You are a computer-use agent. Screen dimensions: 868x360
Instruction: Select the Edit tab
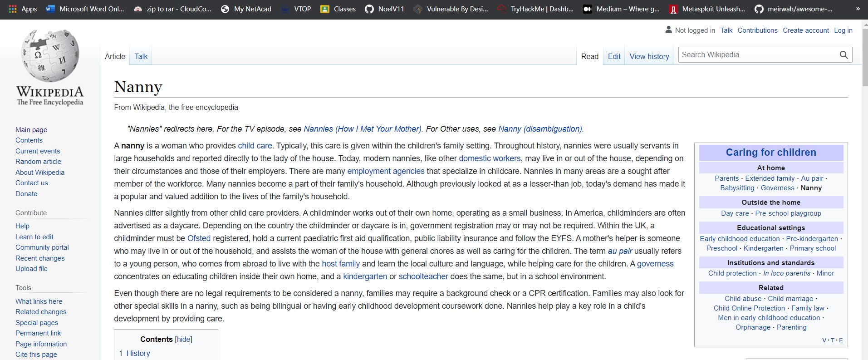click(x=614, y=56)
